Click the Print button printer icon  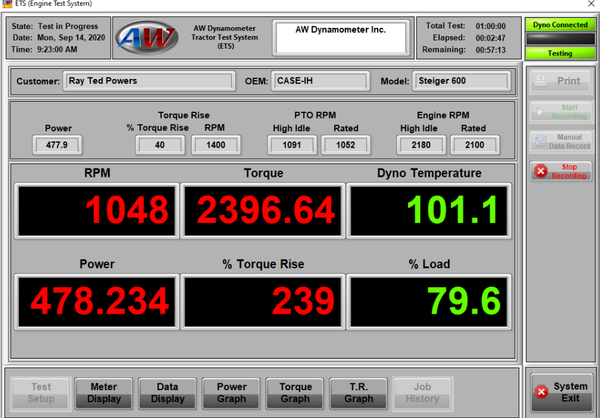(541, 81)
